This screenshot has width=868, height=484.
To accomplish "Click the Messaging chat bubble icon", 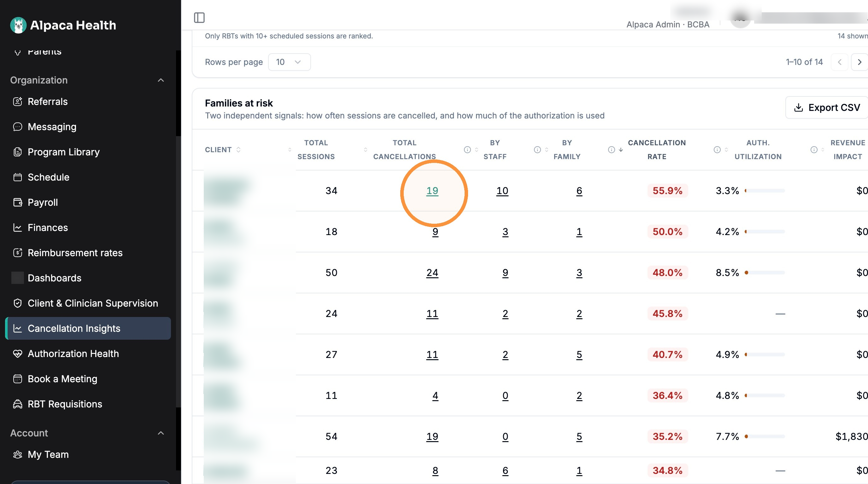I will (x=18, y=127).
